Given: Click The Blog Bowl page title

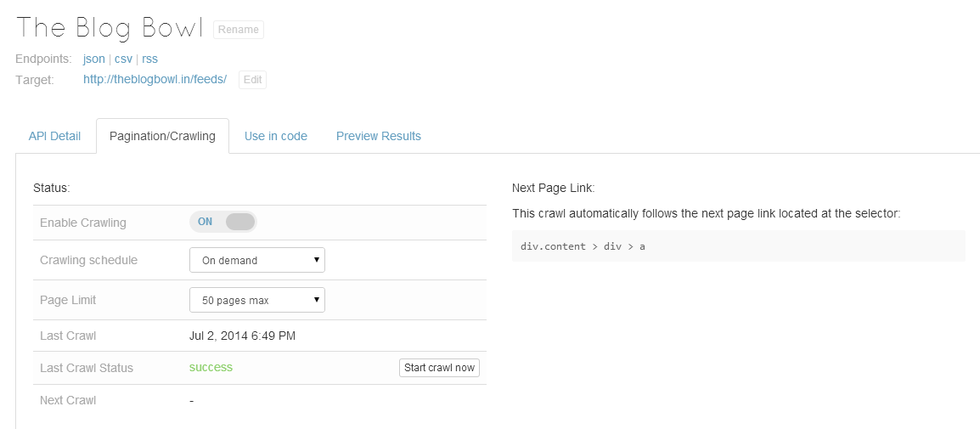Looking at the screenshot, I should (x=110, y=27).
